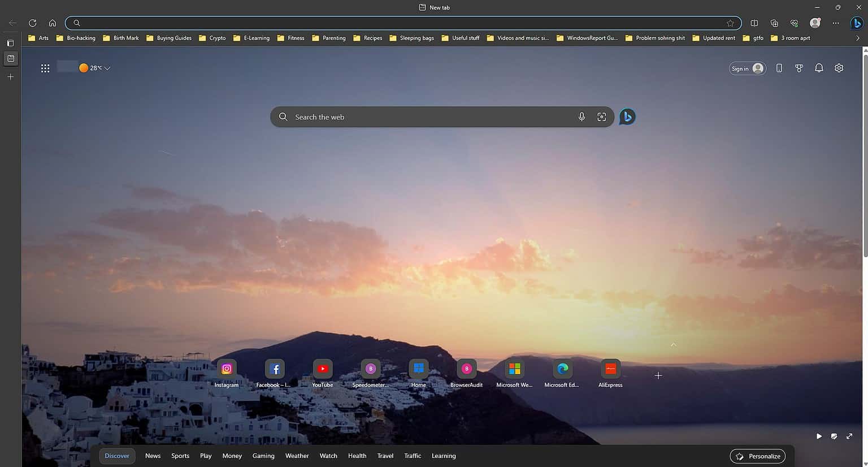Open the Instagram quick link tile
Screen dimensions: 868x467
click(226, 369)
